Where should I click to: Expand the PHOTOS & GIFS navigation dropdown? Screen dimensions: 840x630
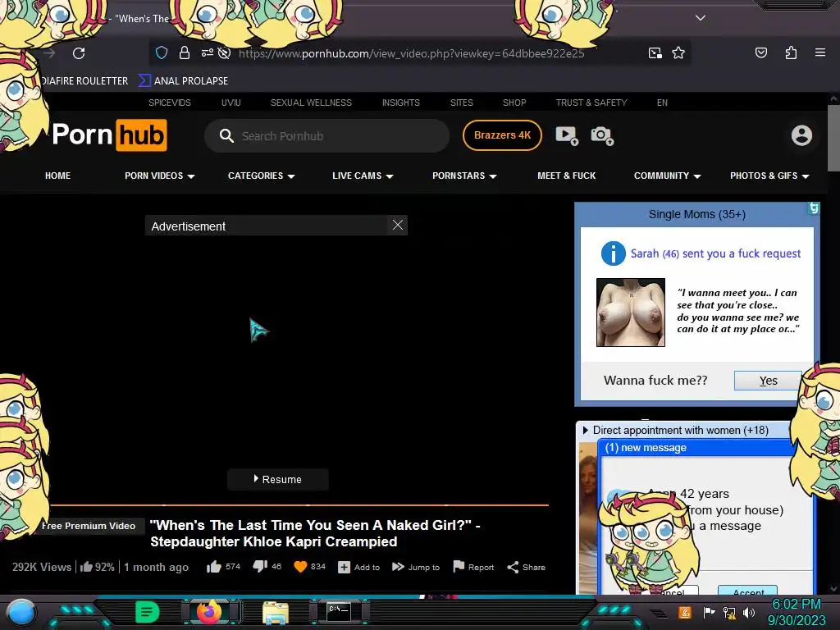click(x=769, y=176)
